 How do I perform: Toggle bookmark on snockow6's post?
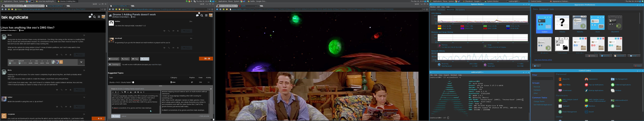[x=178, y=48]
